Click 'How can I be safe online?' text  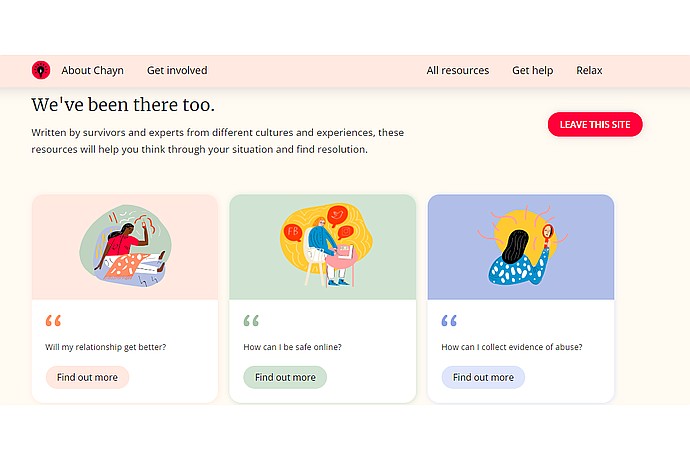coord(292,347)
